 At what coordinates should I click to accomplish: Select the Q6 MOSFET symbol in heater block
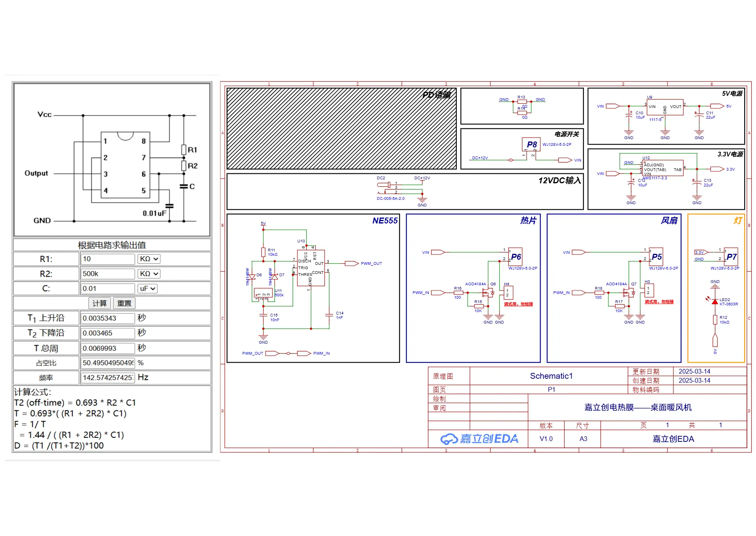click(x=488, y=292)
